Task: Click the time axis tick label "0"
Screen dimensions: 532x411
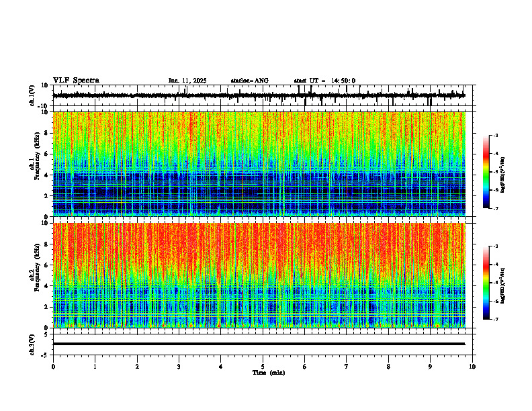Action: click(x=53, y=367)
